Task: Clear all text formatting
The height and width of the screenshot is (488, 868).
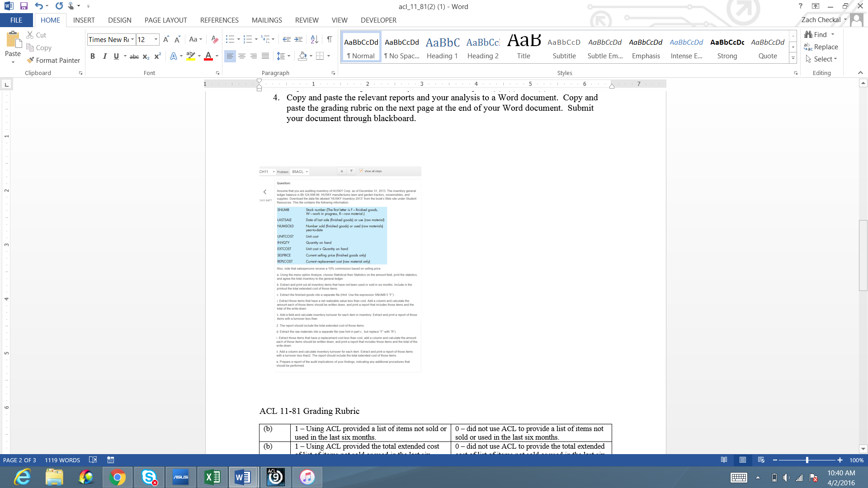Action: (x=214, y=39)
